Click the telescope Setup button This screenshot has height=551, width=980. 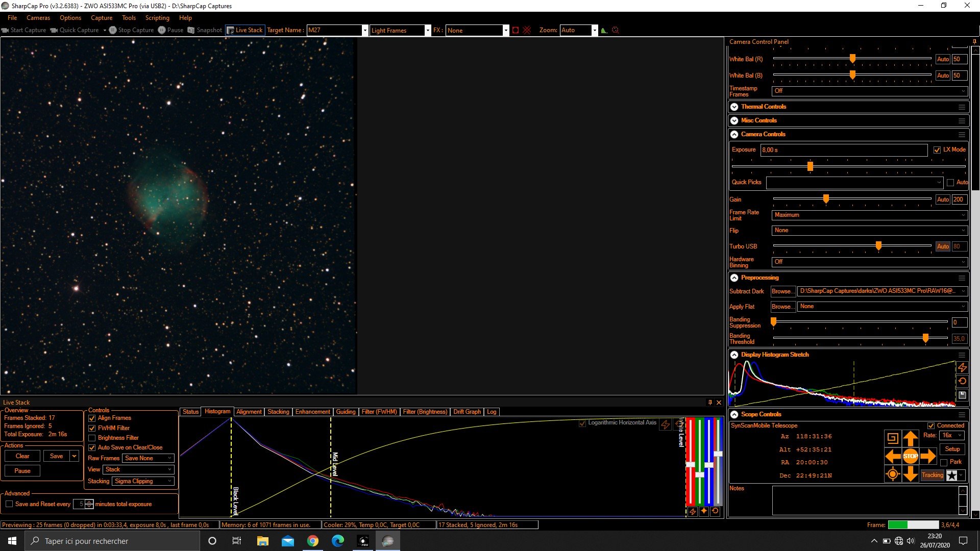click(952, 449)
